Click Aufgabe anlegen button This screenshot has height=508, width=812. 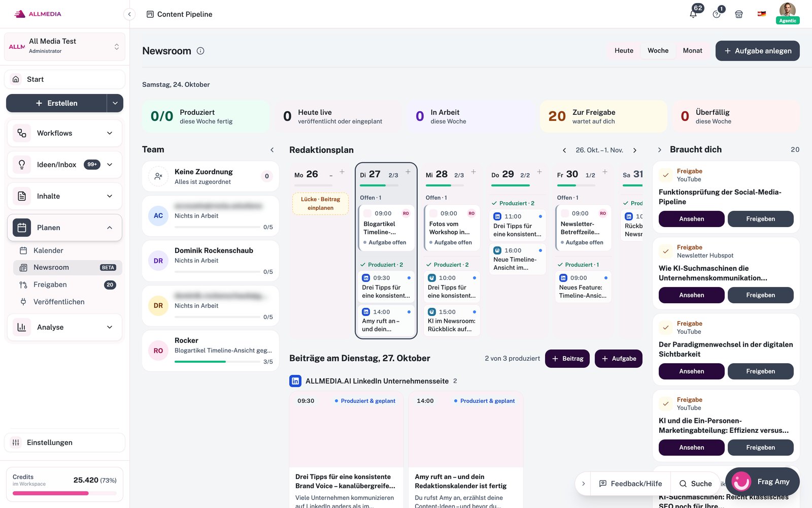[758, 51]
